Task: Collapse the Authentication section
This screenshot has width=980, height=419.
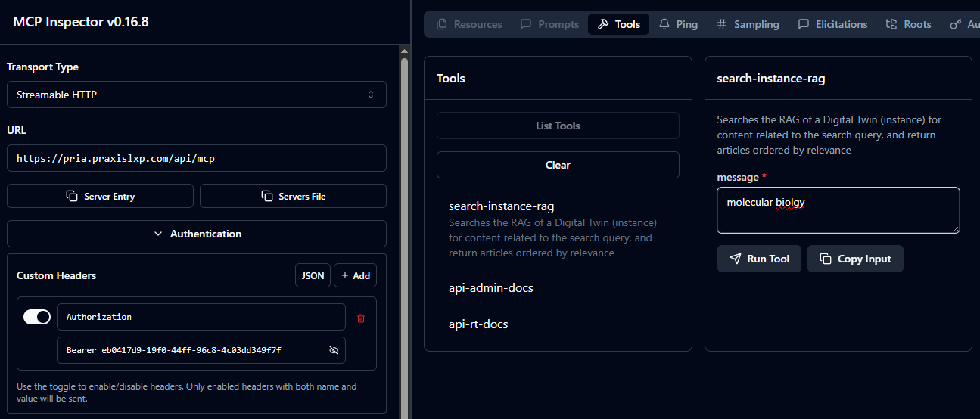Action: click(197, 234)
